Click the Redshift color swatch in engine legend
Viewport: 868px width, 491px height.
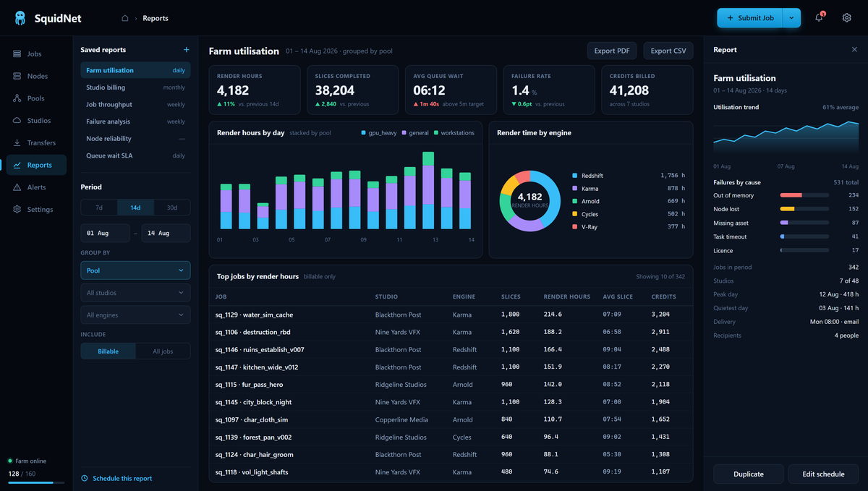pos(575,176)
